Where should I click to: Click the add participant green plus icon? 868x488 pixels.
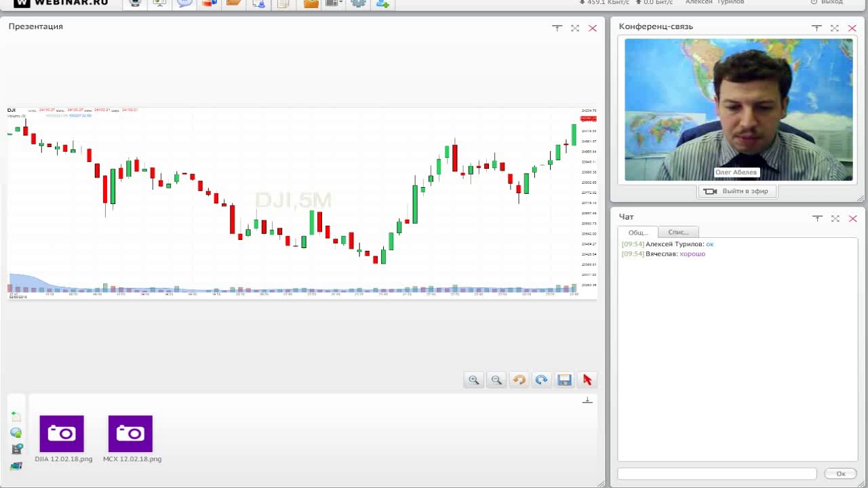[383, 3]
